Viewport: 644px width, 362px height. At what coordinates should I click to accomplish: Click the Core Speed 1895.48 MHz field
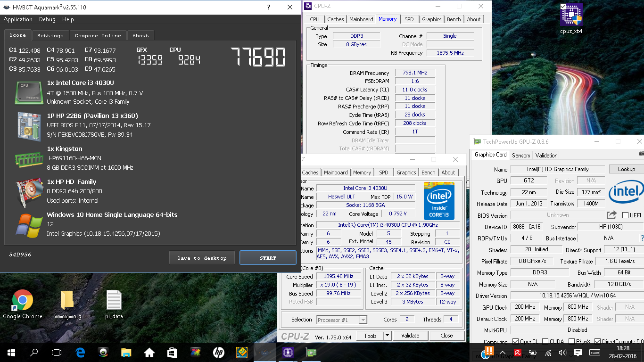pos(338,277)
